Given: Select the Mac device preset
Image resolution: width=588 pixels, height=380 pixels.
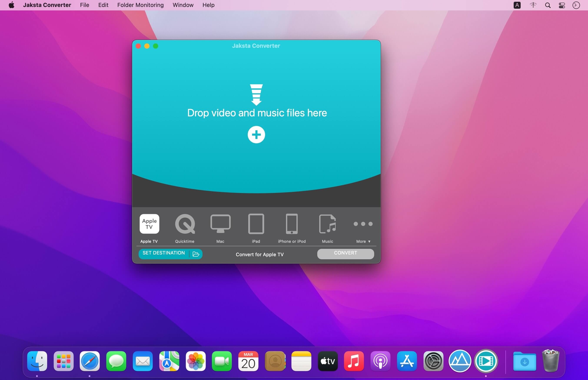Looking at the screenshot, I should 220,224.
